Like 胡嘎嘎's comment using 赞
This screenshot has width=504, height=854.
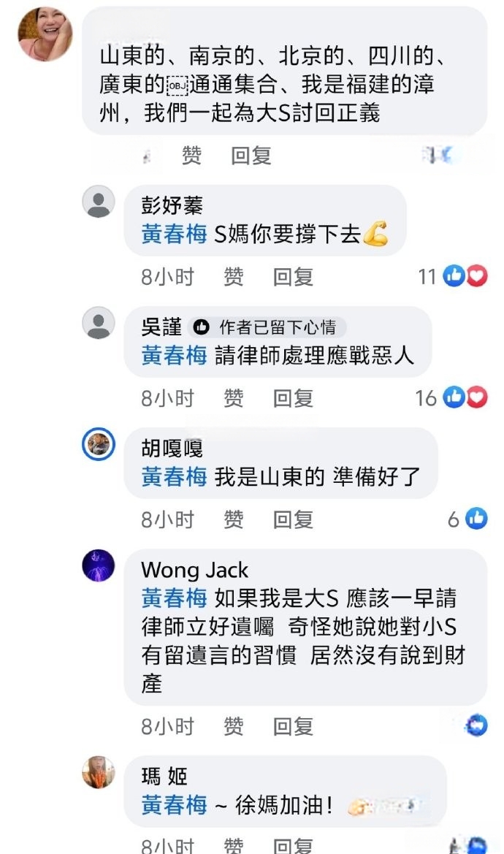click(234, 520)
